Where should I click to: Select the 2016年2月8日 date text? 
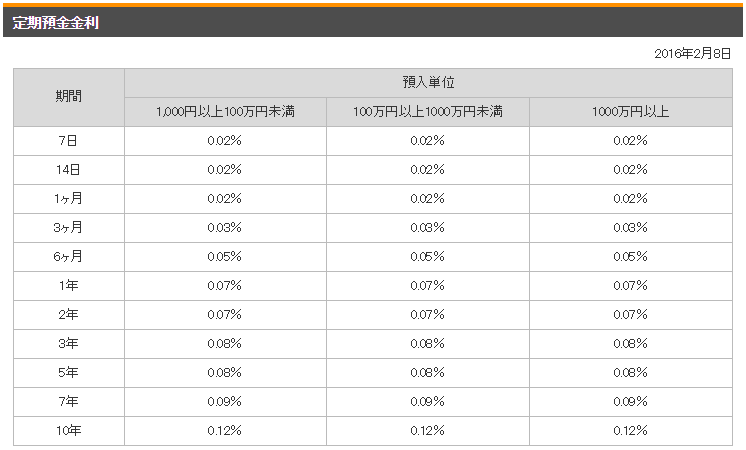click(x=692, y=53)
